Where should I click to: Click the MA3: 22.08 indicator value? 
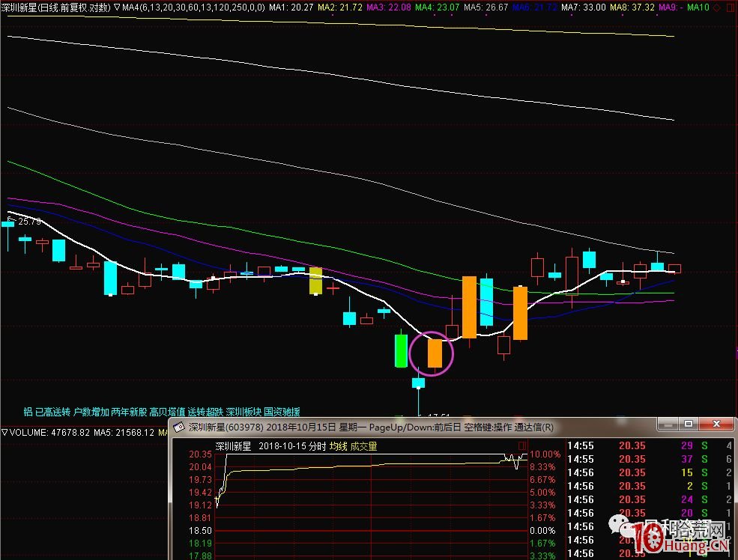tap(388, 7)
